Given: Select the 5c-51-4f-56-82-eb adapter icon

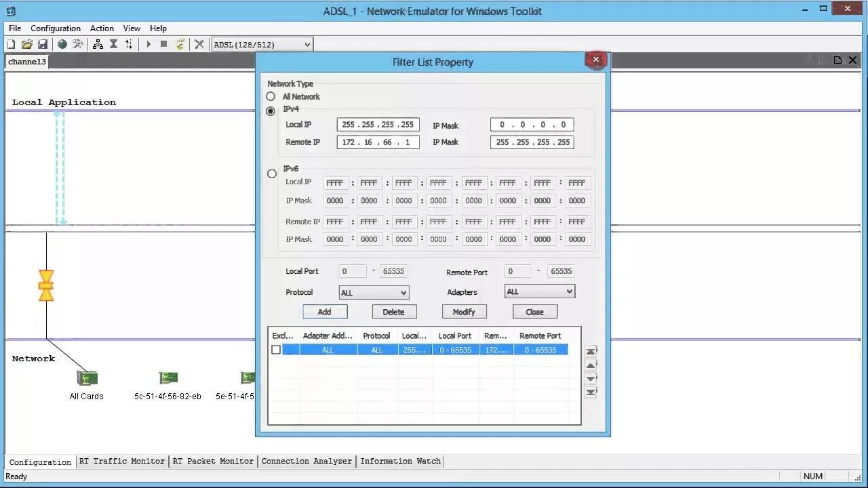Looking at the screenshot, I should coord(168,378).
